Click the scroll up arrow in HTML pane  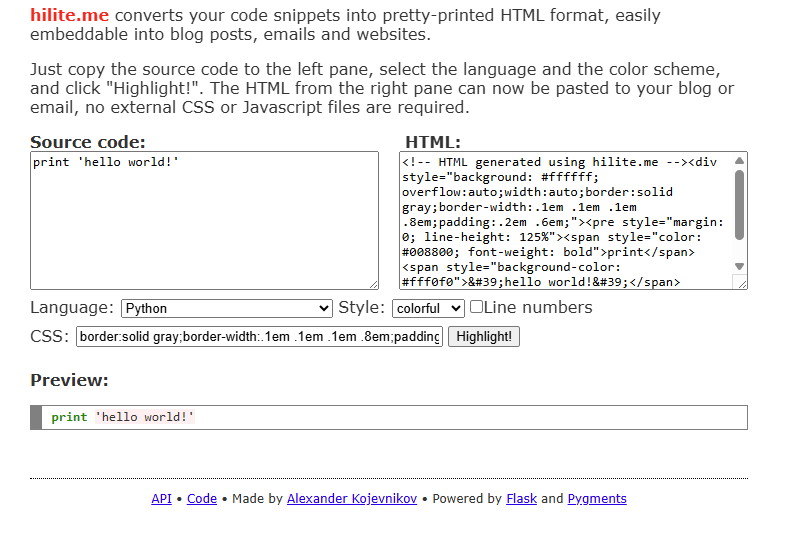coord(740,161)
